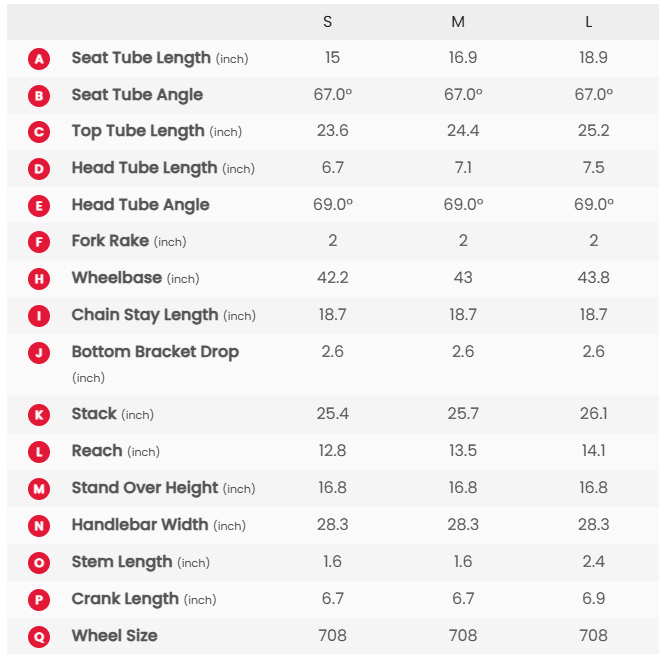Click the red O badge for Stem Length
Viewport: 667px width, 658px height.
39,563
